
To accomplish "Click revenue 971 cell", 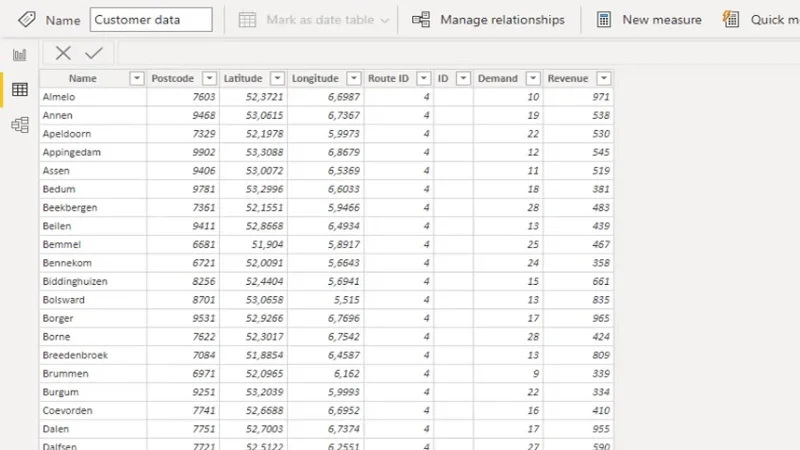I will point(578,97).
